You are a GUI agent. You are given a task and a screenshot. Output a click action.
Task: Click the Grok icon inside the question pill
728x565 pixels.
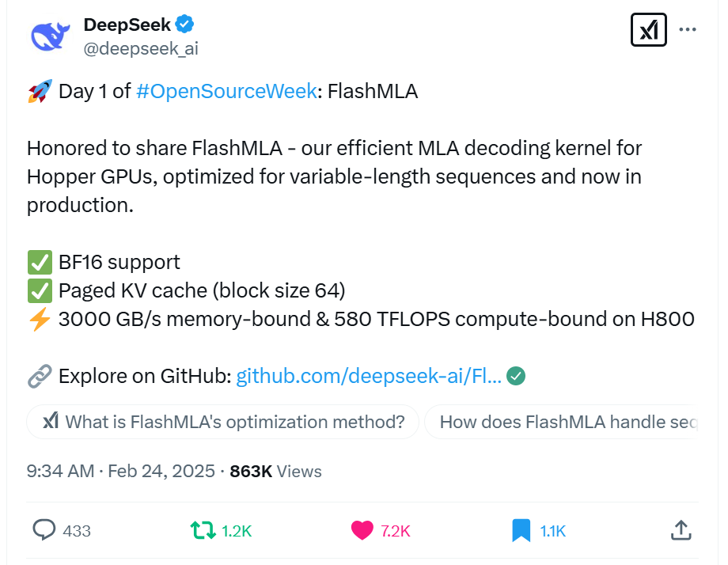coord(49,421)
